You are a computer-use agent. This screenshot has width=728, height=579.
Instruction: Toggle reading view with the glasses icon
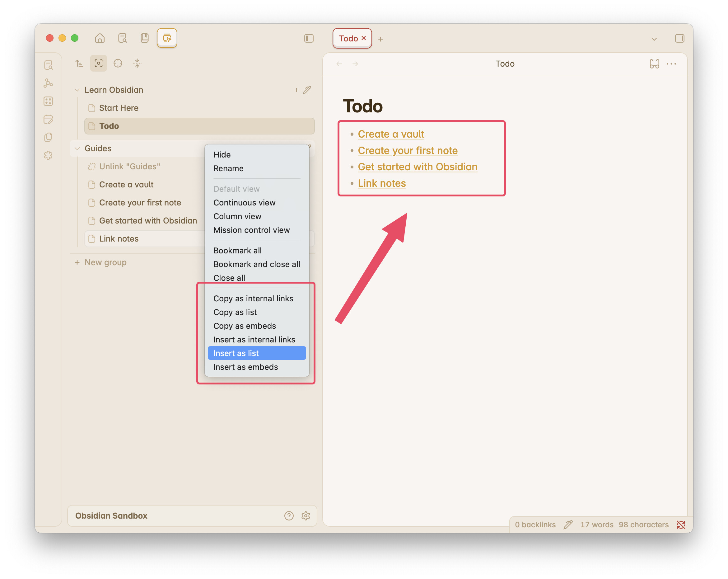click(654, 64)
